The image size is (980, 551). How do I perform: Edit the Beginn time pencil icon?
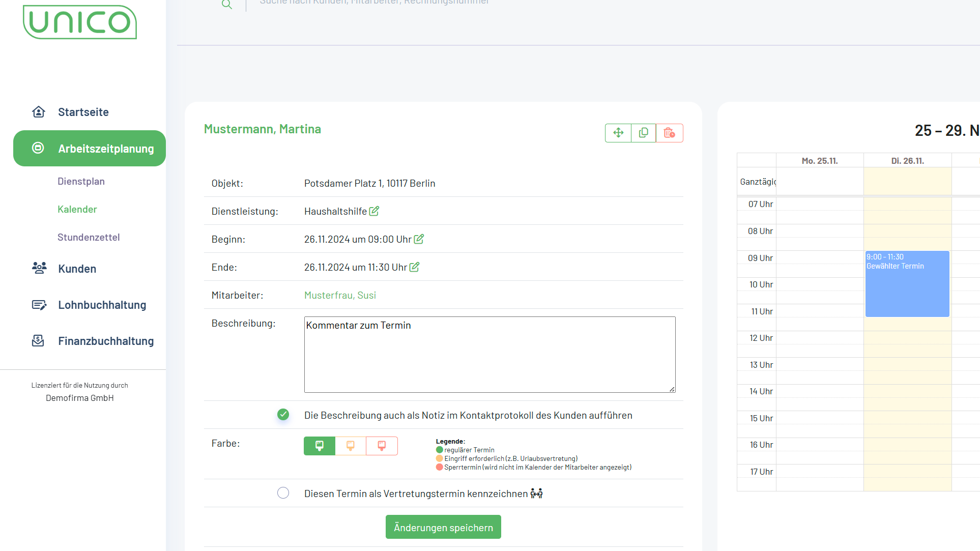pyautogui.click(x=419, y=239)
